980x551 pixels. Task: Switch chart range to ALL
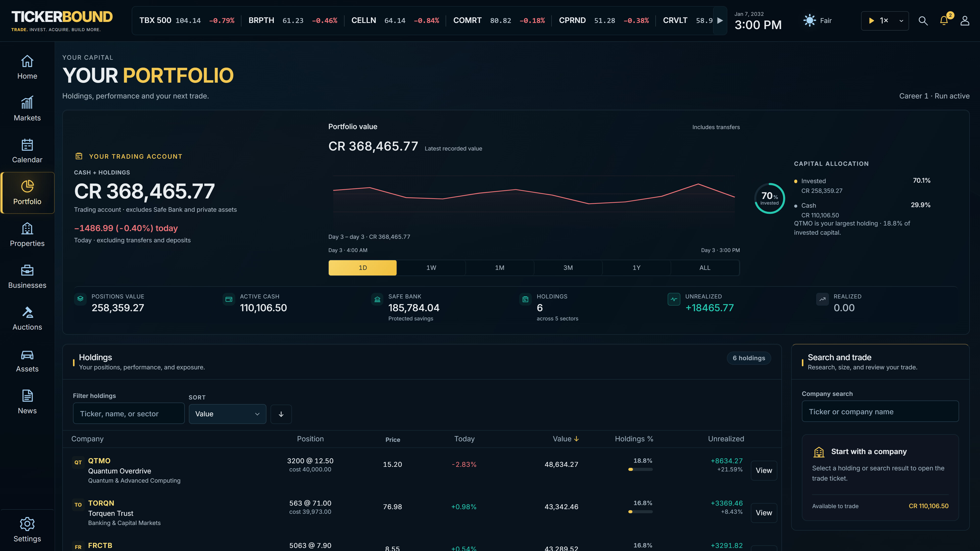pyautogui.click(x=705, y=268)
